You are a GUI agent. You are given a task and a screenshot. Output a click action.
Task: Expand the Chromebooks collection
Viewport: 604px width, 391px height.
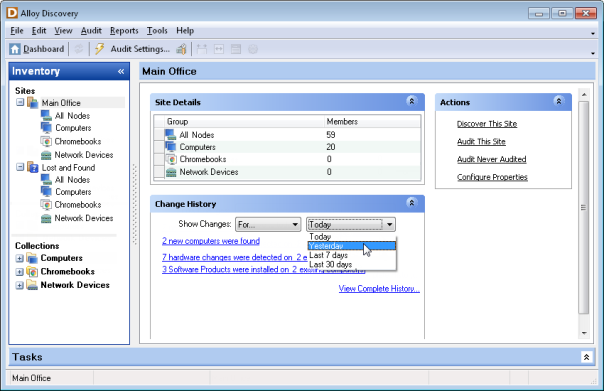pyautogui.click(x=20, y=272)
